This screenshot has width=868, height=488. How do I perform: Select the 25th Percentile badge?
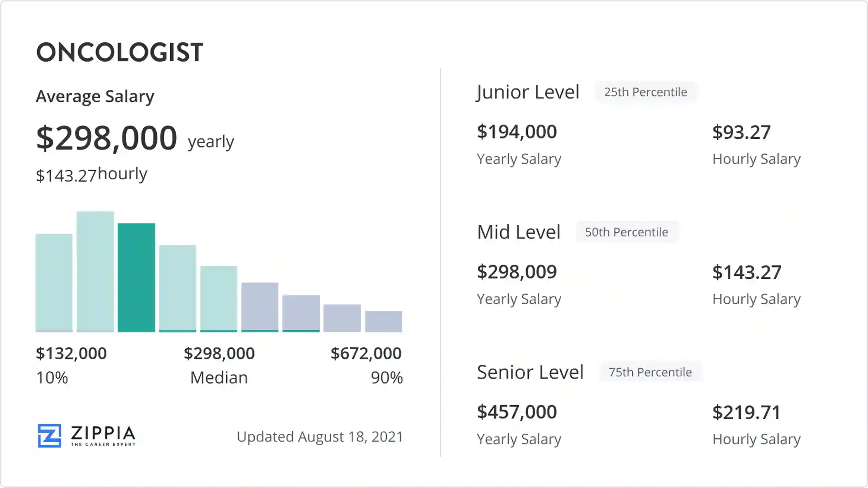click(646, 92)
